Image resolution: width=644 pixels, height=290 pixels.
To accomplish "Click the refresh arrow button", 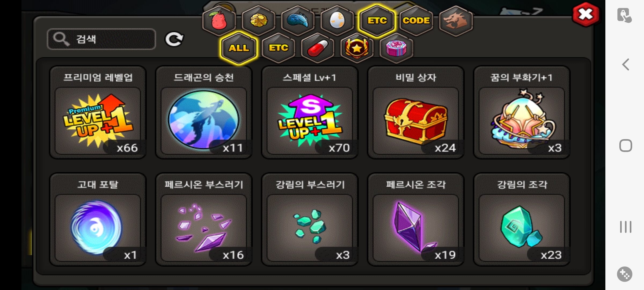I will click(x=174, y=39).
